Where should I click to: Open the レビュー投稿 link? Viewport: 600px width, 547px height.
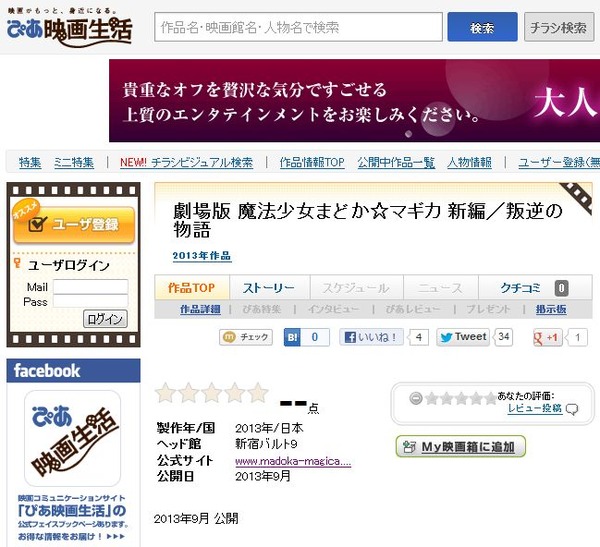[x=535, y=408]
